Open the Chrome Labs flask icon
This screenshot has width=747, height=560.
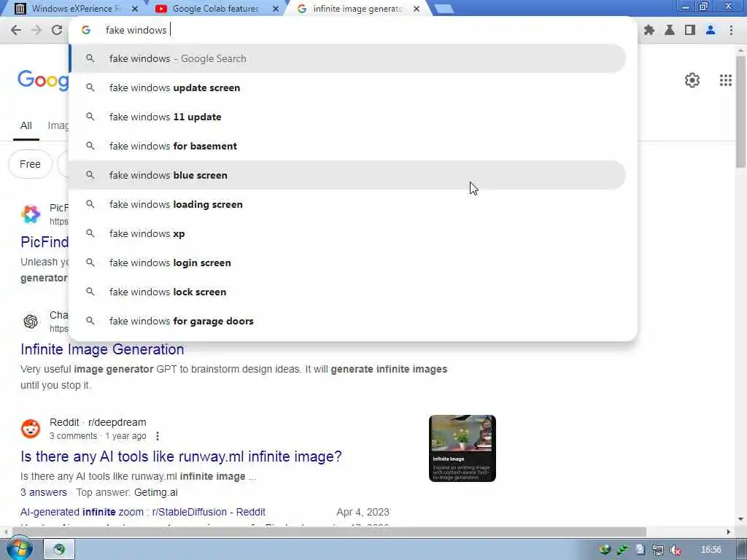click(670, 30)
